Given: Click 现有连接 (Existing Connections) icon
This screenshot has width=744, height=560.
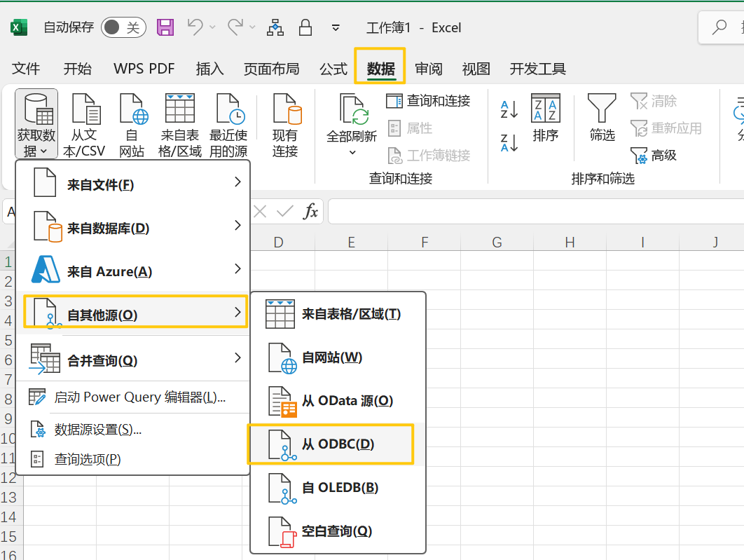Looking at the screenshot, I should pyautogui.click(x=285, y=125).
